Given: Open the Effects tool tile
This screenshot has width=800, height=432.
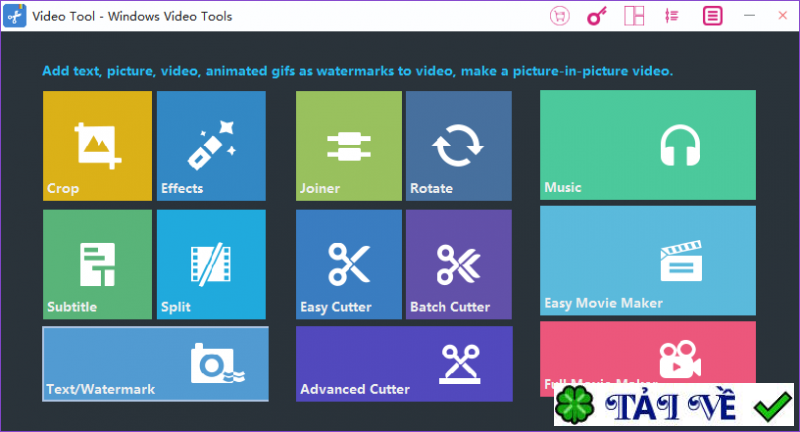Looking at the screenshot, I should click(211, 146).
